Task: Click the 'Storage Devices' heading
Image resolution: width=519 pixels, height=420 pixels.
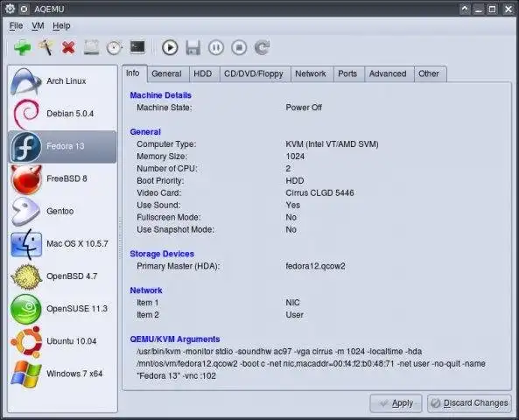Action: coord(162,254)
